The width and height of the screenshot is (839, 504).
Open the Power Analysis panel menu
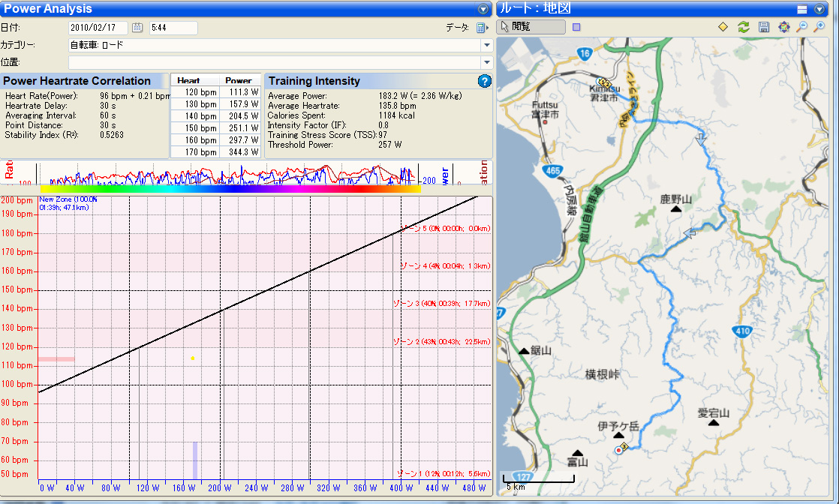[483, 9]
